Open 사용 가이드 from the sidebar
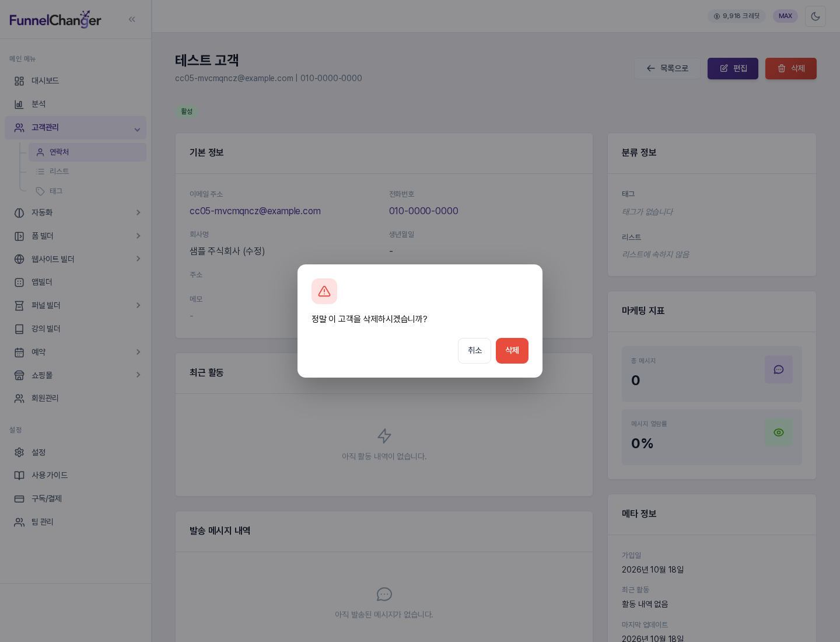840x642 pixels. [x=75, y=475]
